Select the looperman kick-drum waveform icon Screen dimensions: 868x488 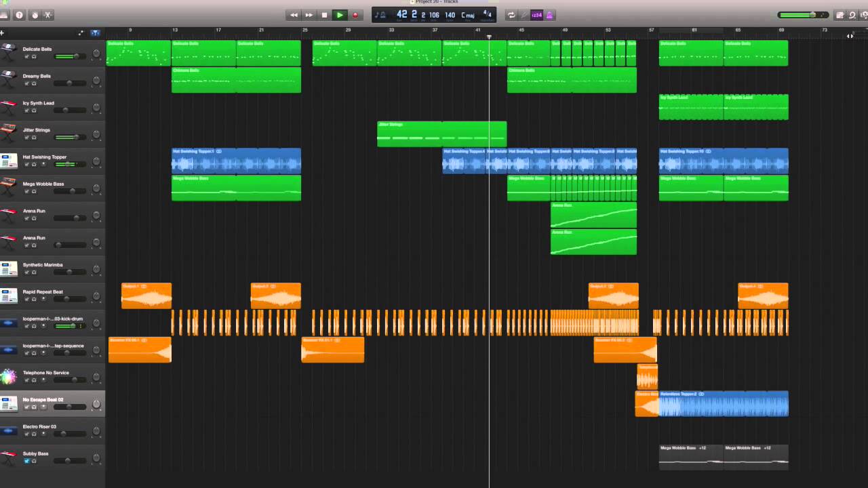8,323
